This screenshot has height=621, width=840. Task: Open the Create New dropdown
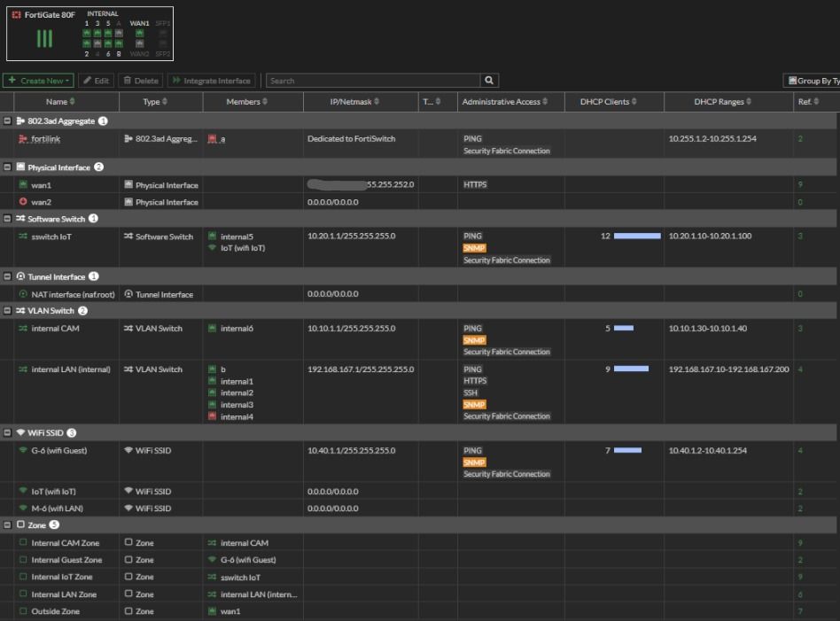(x=38, y=81)
